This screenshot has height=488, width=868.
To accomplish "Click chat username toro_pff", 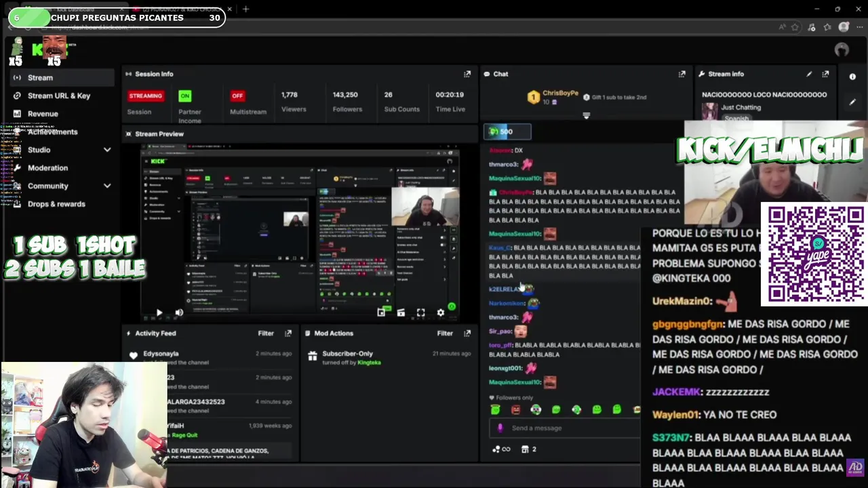I will (500, 345).
